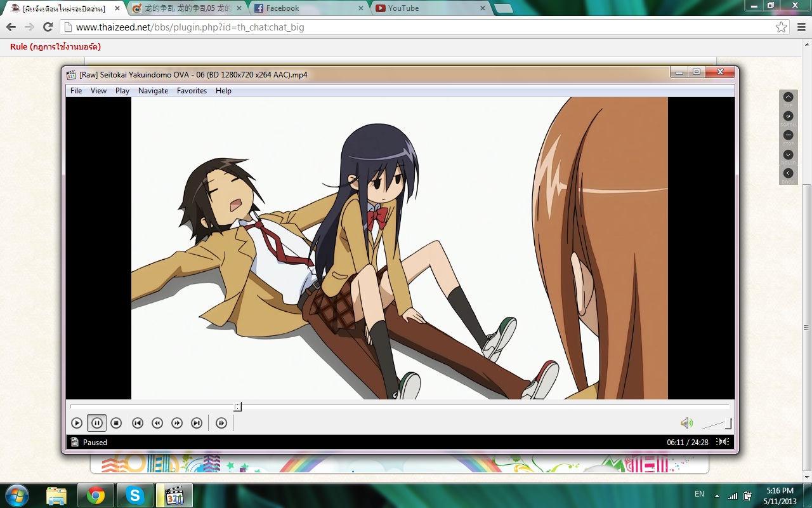The height and width of the screenshot is (508, 812).
Task: Click the audio channel icon in the status bar
Action: 723,442
